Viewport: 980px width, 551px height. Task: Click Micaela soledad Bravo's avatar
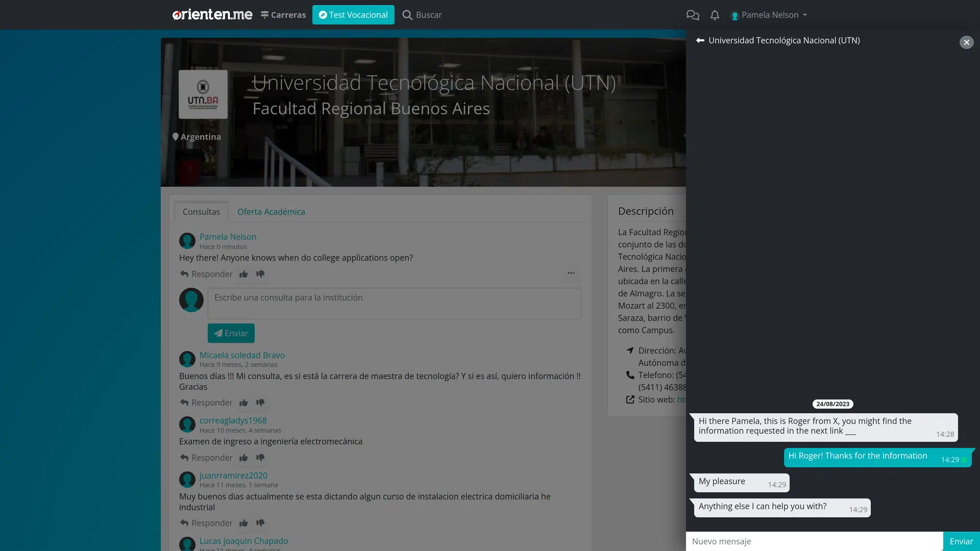click(187, 359)
